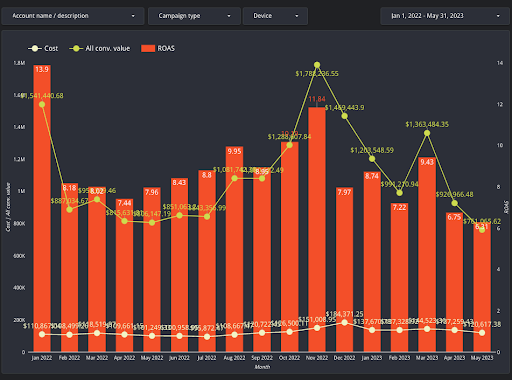Click the Dec 2022 cost data point
The image size is (512, 380).
click(x=345, y=322)
